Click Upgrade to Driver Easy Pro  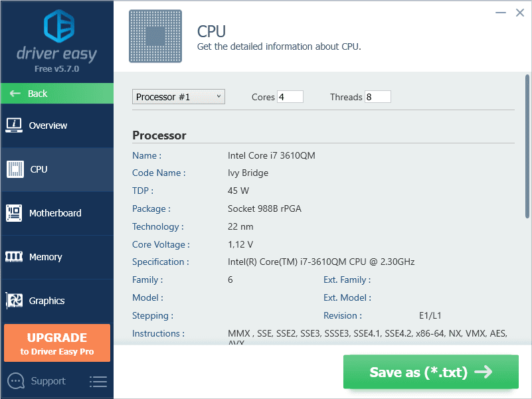click(56, 343)
